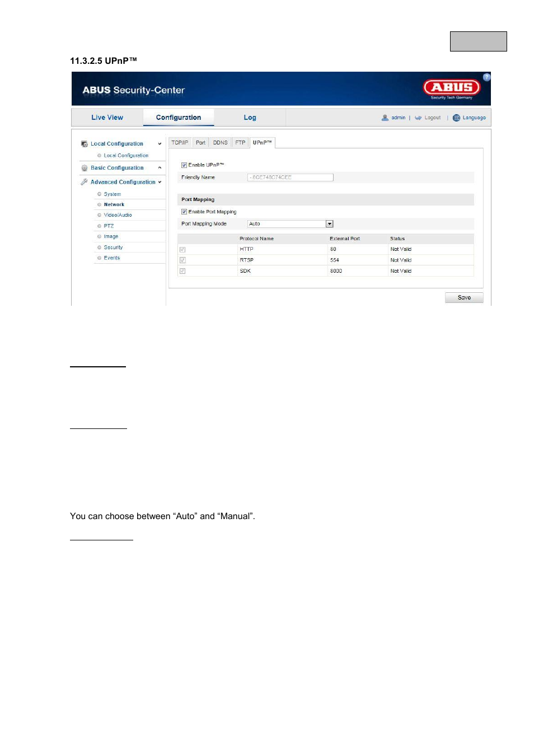Click the RTSP protocol name cell
The image size is (534, 756).
pyautogui.click(x=246, y=260)
